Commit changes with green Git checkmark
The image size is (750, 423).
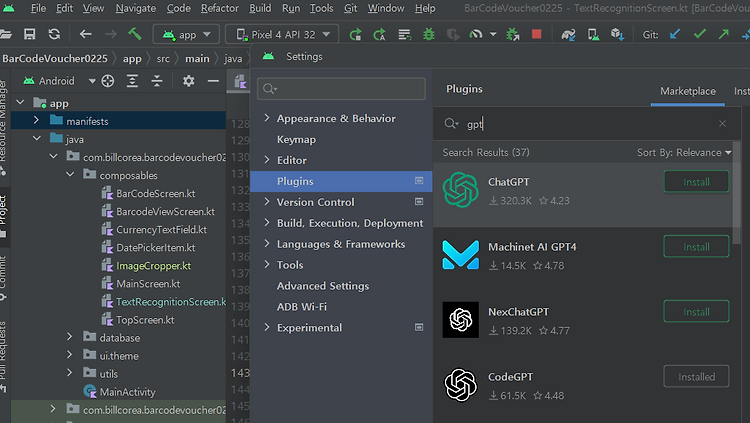point(700,34)
